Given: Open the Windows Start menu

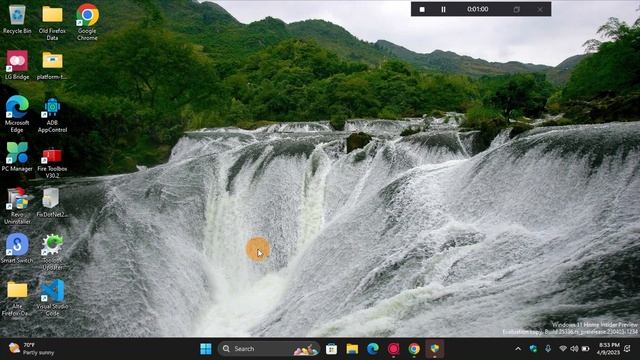Looking at the screenshot, I should coord(206,349).
